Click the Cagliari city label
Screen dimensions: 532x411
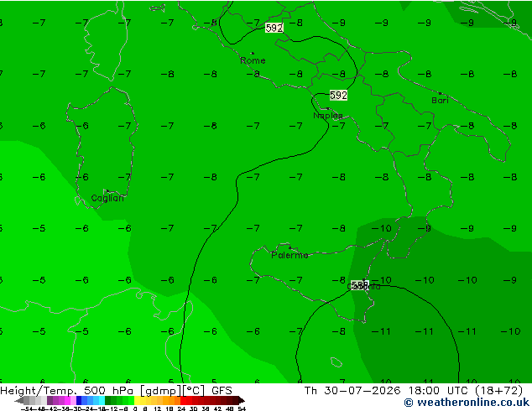[x=107, y=198]
